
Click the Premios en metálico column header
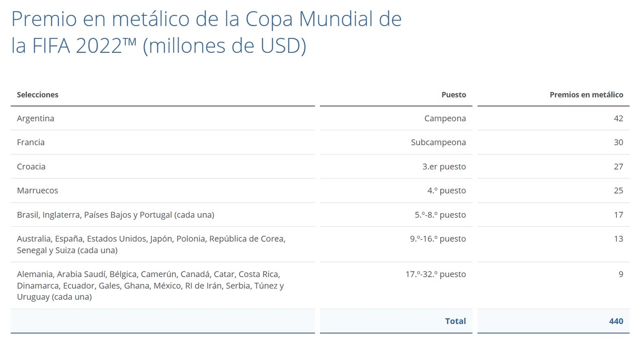click(586, 95)
